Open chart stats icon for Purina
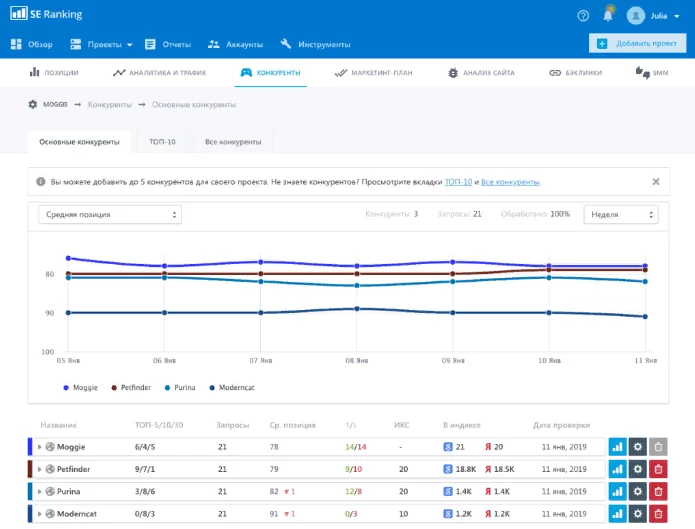This screenshot has height=529, width=695. point(617,491)
